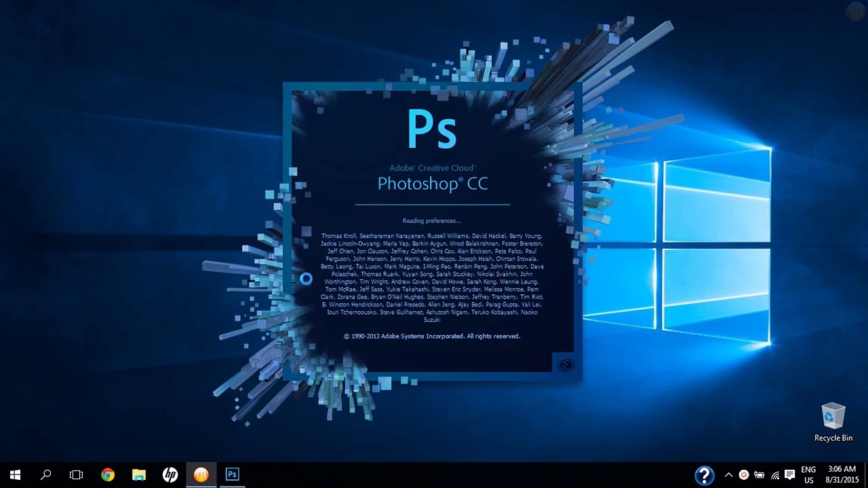Click the 'Adobe Creative Cloud' text
This screenshot has width=868, height=488.
(433, 168)
